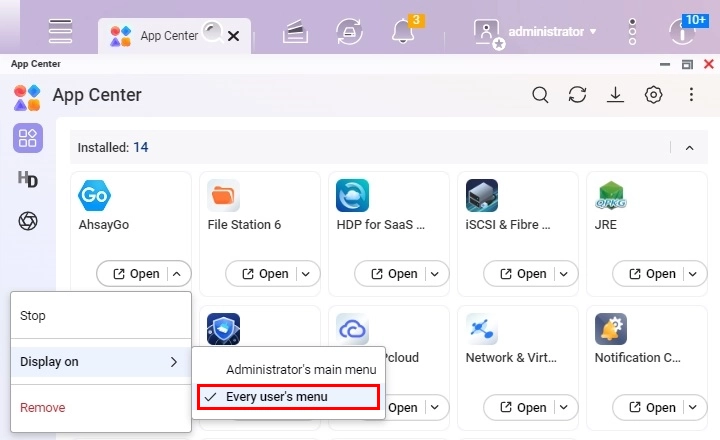Viewport: 720px width, 440px height.
Task: Open the background tasks icon
Action: (295, 31)
